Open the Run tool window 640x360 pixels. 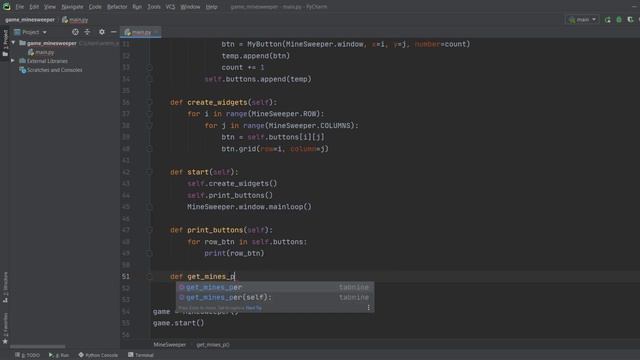[x=59, y=355]
